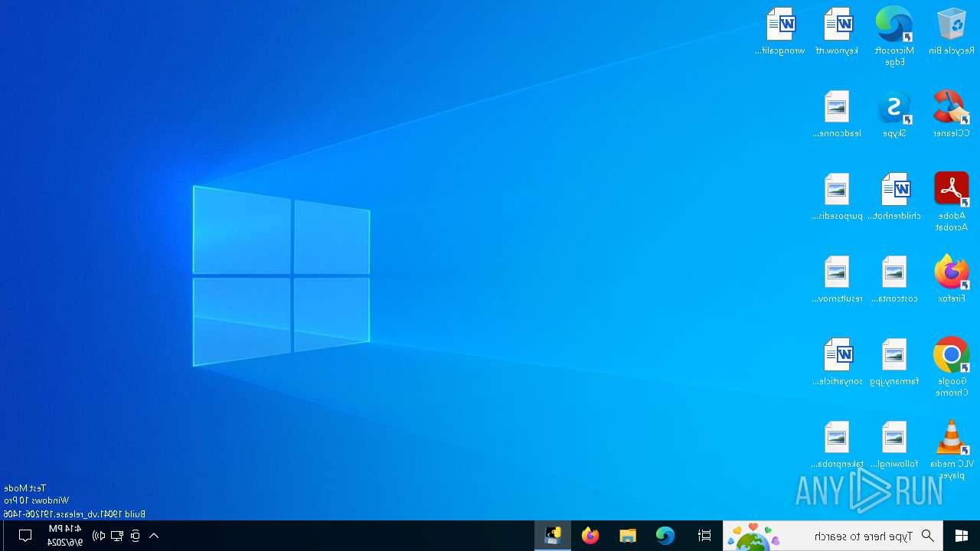Select the Adobe Acrobat shortcut
This screenshot has height=551, width=980.
951,202
